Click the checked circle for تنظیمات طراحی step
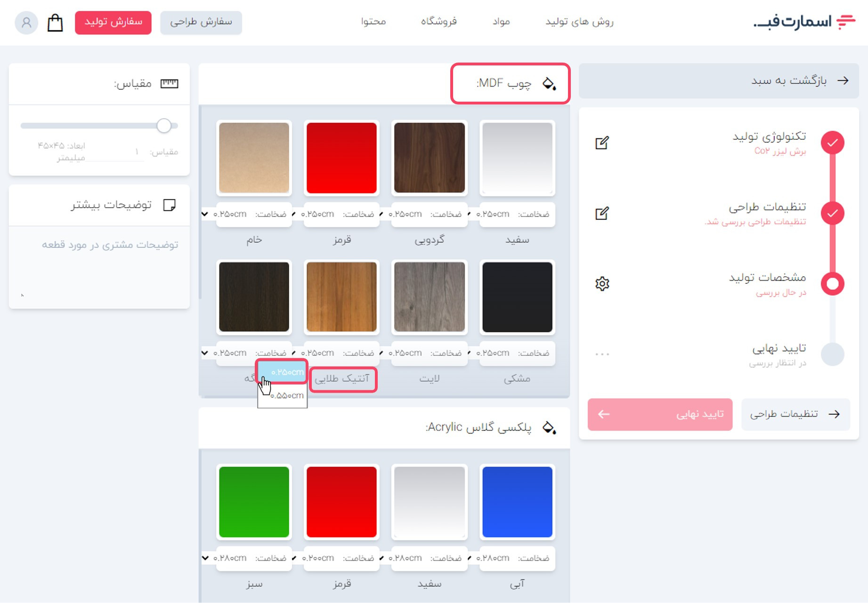Screen dimensions: 868x603 [x=832, y=213]
